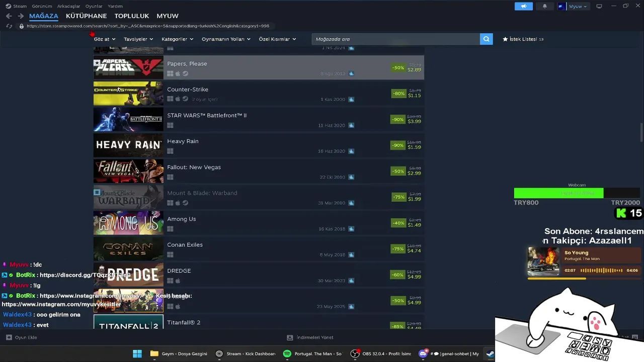Expand the Özel Kısımlar dropdown
Image resolution: width=644 pixels, height=362 pixels.
click(x=277, y=39)
